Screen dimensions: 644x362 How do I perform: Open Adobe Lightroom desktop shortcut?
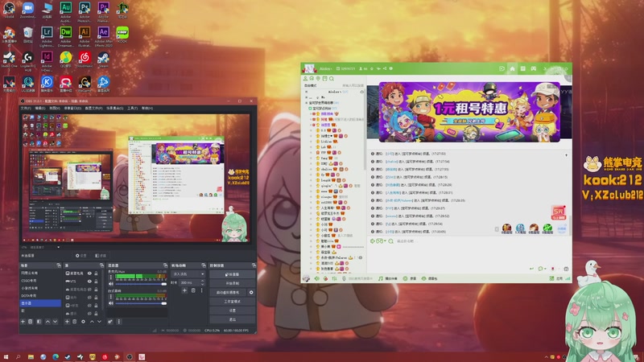[x=47, y=36]
